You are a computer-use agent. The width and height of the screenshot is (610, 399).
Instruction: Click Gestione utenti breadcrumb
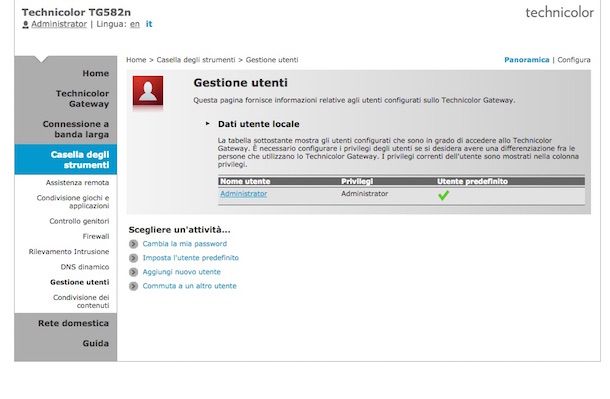click(x=272, y=60)
